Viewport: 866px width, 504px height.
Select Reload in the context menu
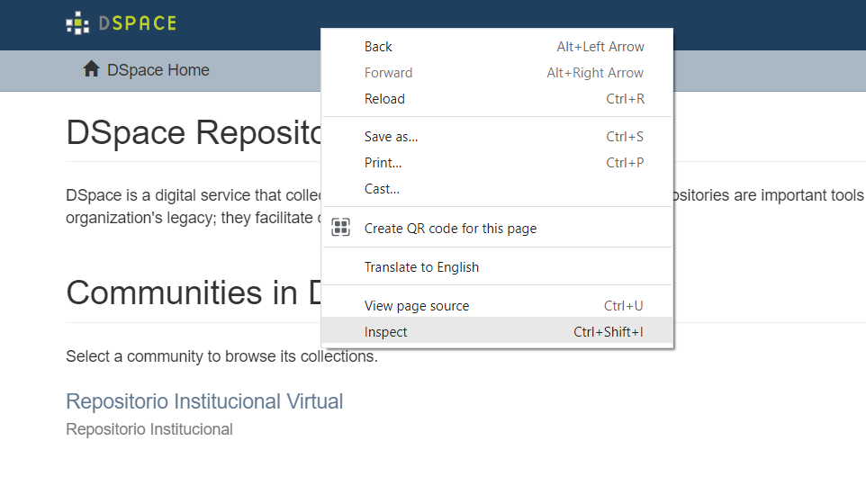point(497,99)
